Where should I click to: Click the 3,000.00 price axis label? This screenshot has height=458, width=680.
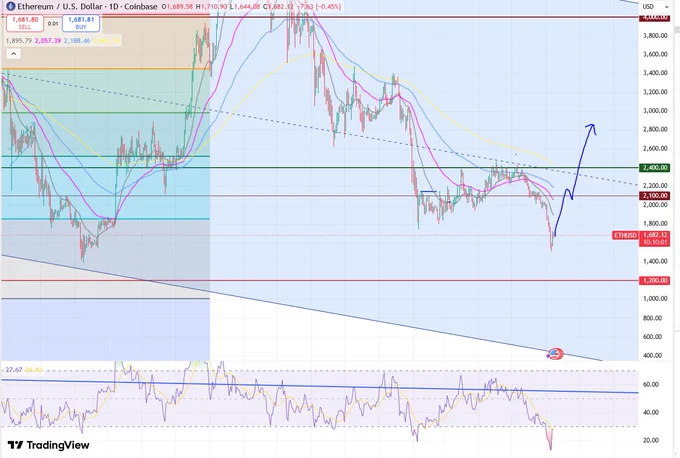click(x=655, y=111)
